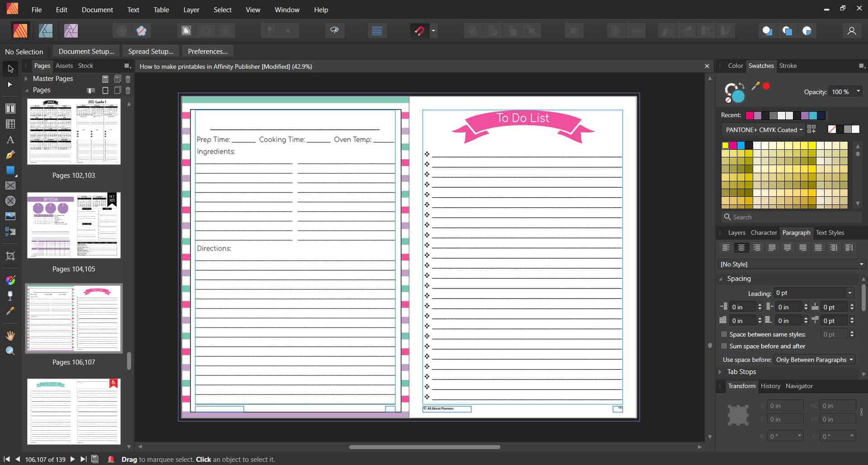
Task: Expand the Master Pages section
Action: click(26, 79)
